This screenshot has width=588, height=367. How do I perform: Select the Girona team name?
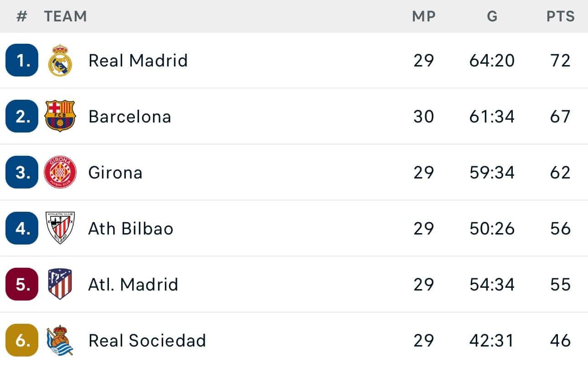tap(115, 173)
